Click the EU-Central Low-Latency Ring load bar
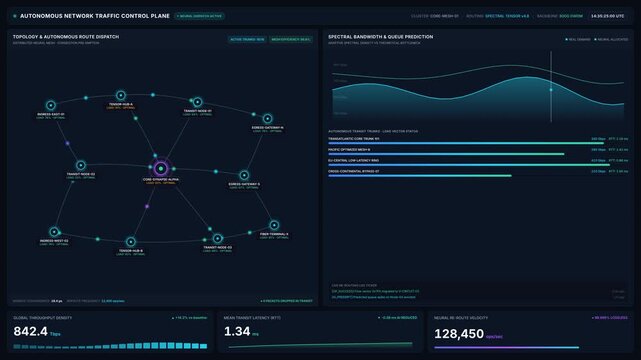Screen dimensions: 641x360 469,165
